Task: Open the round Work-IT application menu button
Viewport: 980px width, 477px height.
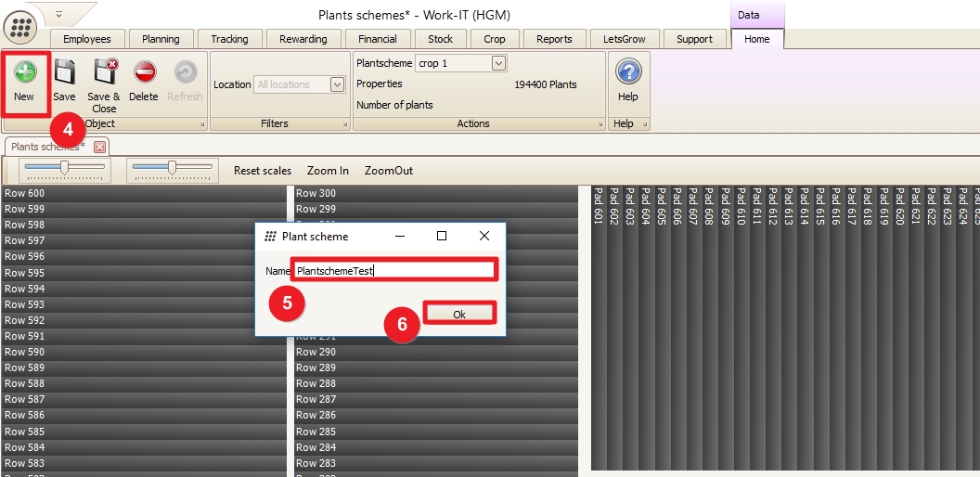Action: 20,27
